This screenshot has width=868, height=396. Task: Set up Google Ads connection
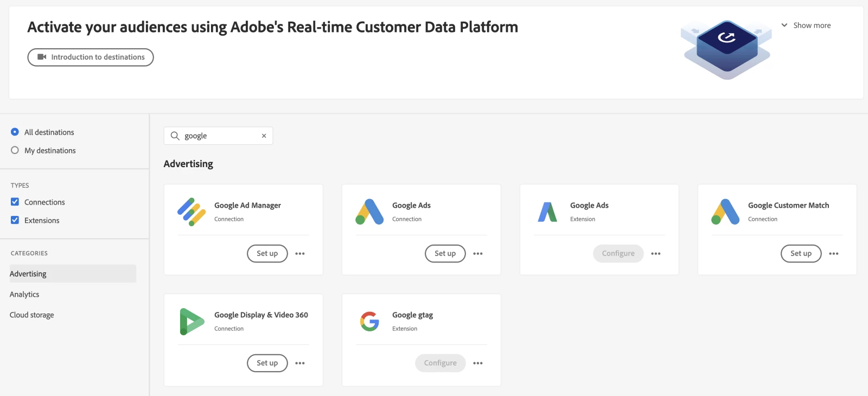pyautogui.click(x=445, y=253)
